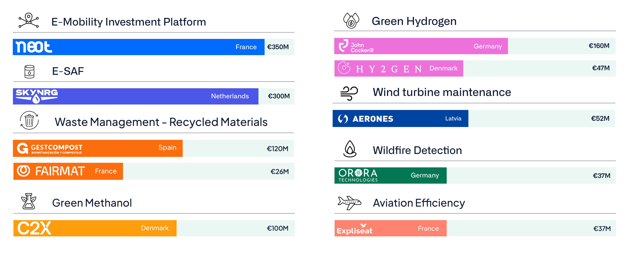Click the green methanol flask icon
The image size is (644, 254).
pos(29,201)
